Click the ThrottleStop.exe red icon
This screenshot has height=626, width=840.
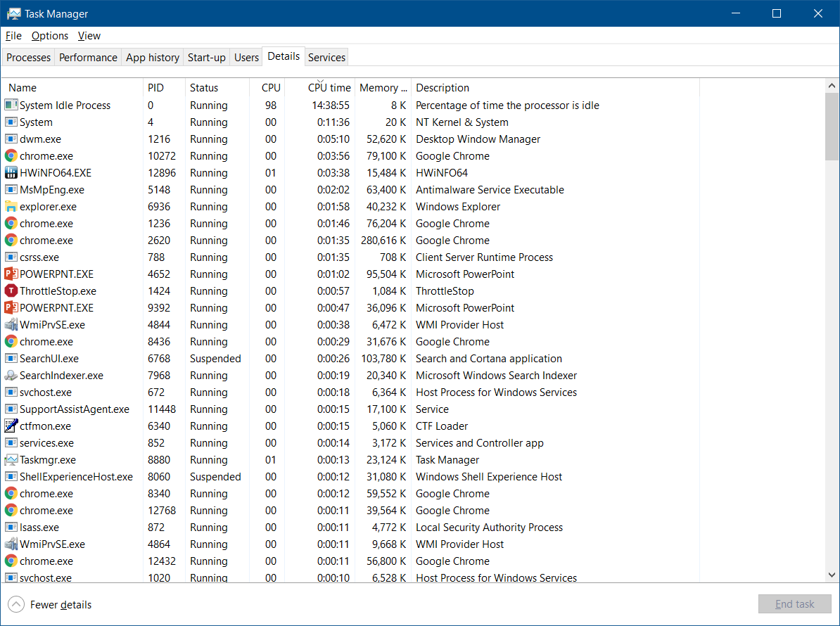click(x=11, y=290)
